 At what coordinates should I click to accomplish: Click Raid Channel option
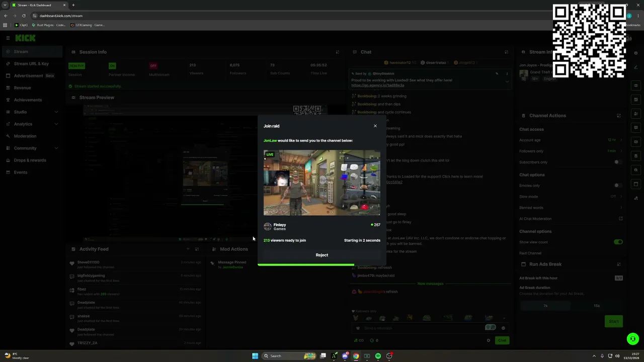pyautogui.click(x=530, y=253)
